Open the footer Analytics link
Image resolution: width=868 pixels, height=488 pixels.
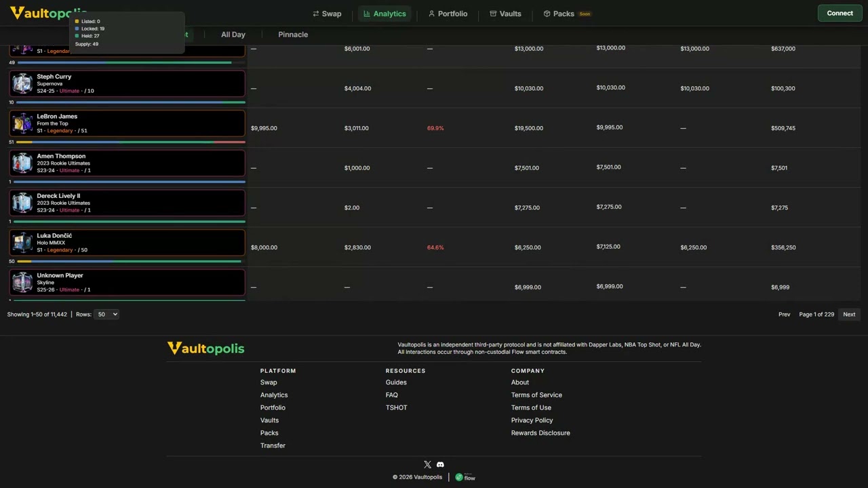pyautogui.click(x=274, y=395)
